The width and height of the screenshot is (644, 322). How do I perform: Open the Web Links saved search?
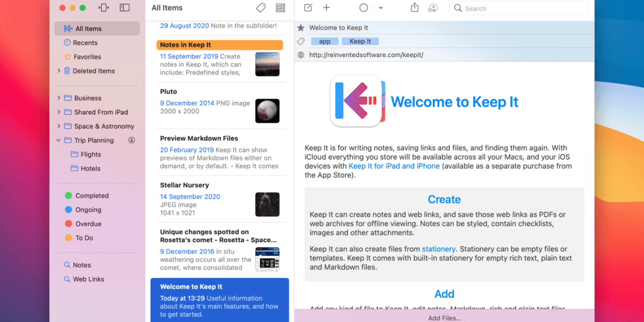click(88, 279)
